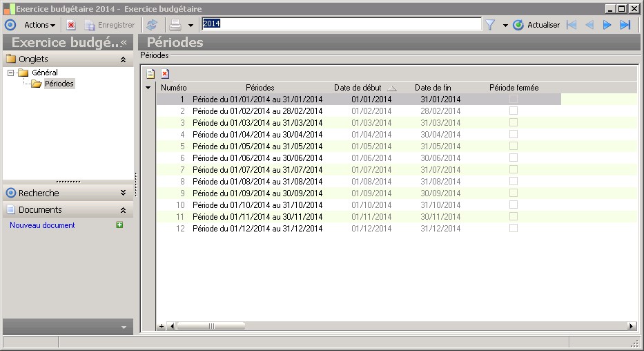Viewport: 644px width, 351px height.
Task: Go to the next record
Action: 607,25
